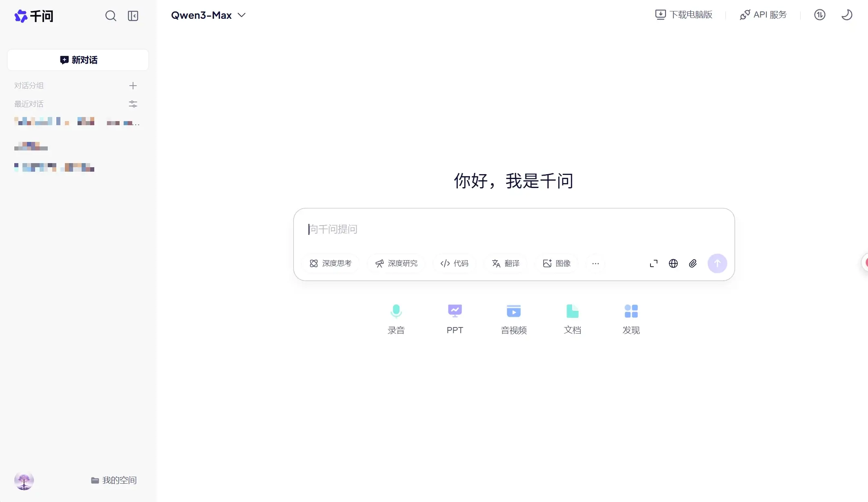Image resolution: width=868 pixels, height=502 pixels.
Task: Select the 代码 code mode
Action: (455, 263)
